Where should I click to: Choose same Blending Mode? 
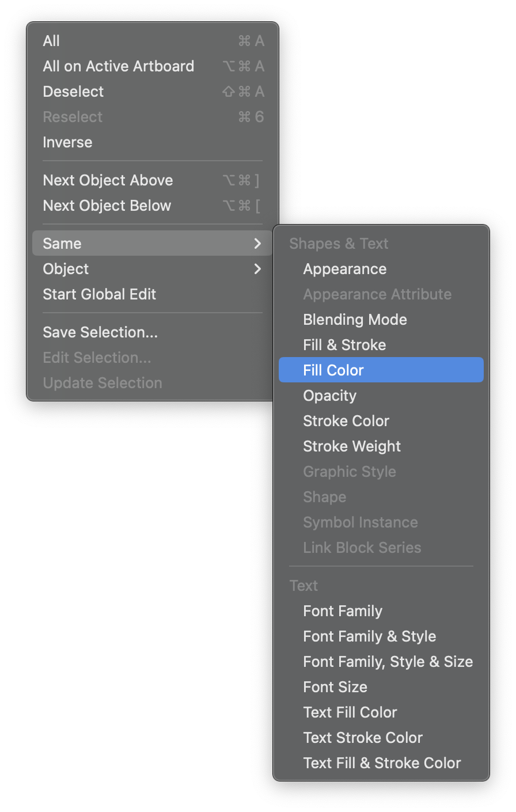point(355,320)
